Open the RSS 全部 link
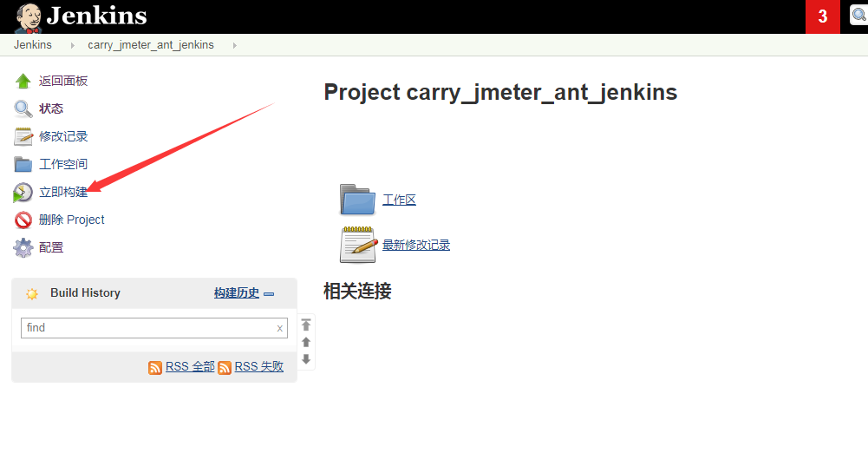Viewport: 868px width, 453px height. [190, 366]
